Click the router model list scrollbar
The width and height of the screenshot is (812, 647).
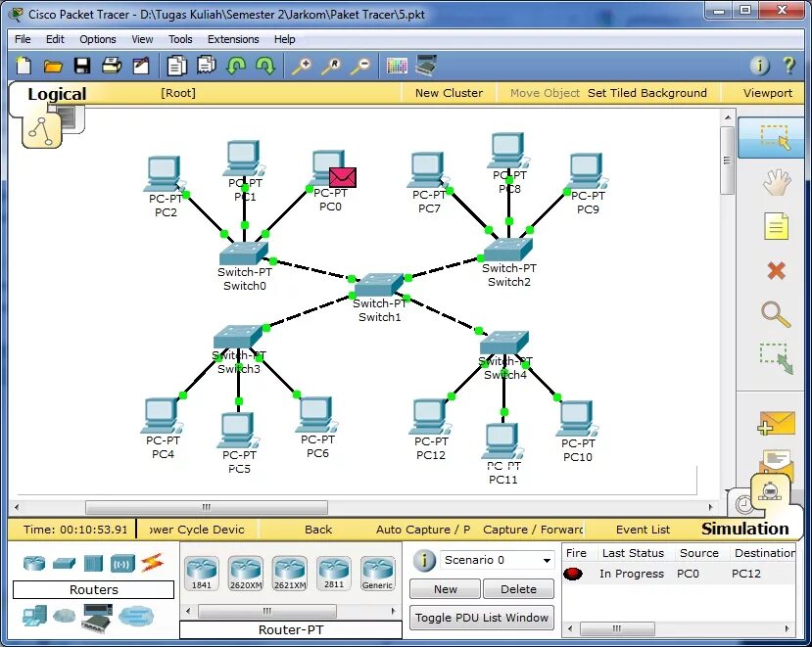[x=267, y=612]
